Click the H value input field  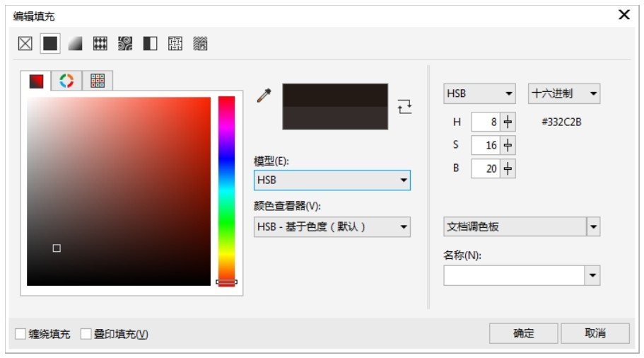tap(486, 122)
